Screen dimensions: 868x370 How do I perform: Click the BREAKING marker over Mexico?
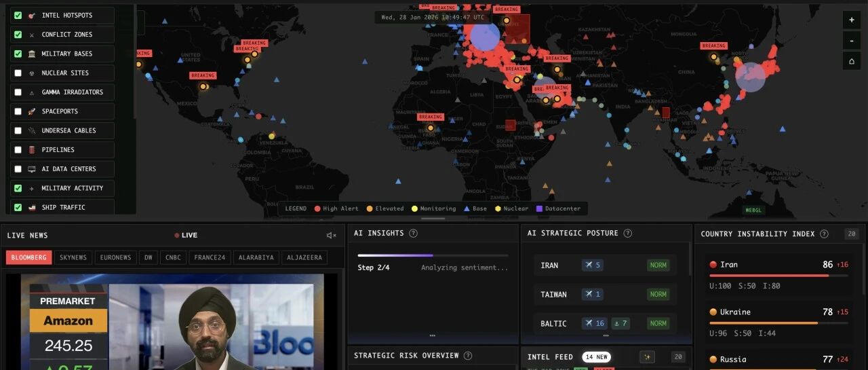coord(203,76)
